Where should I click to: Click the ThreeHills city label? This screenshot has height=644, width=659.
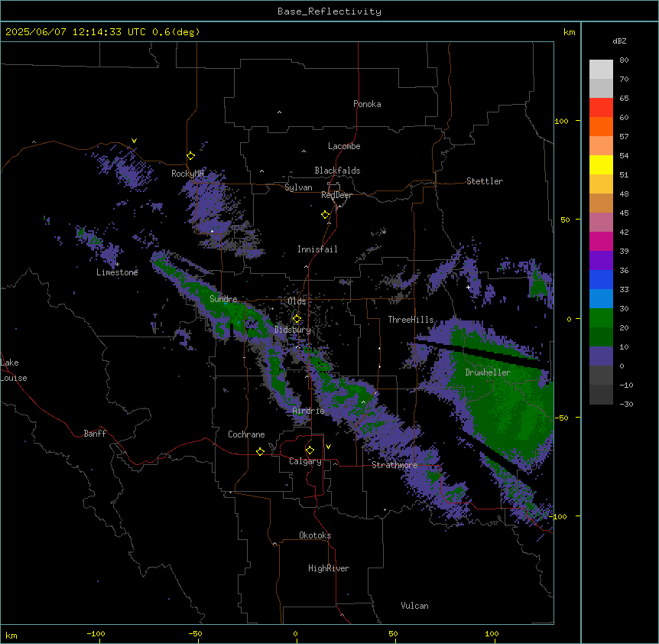pos(411,320)
